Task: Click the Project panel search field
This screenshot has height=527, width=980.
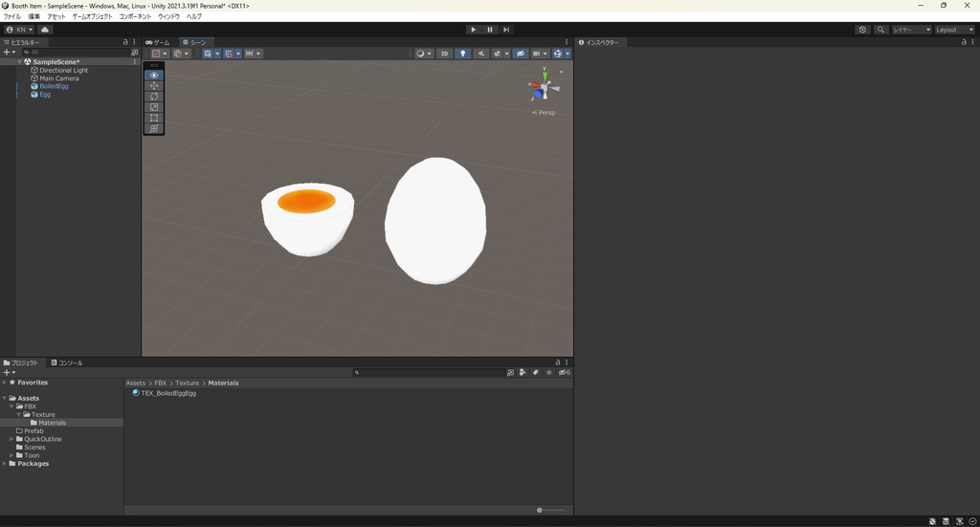Action: click(429, 372)
